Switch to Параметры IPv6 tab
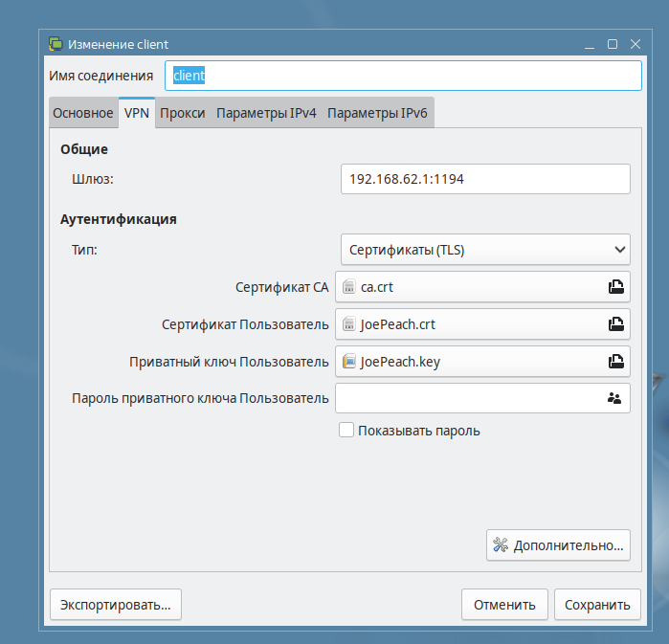 (x=377, y=113)
